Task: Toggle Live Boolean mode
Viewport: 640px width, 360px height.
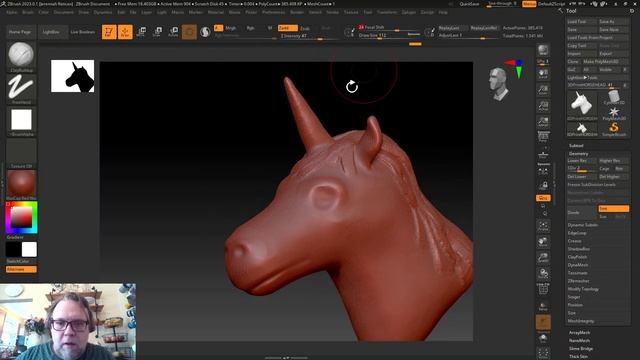Action: point(83,32)
